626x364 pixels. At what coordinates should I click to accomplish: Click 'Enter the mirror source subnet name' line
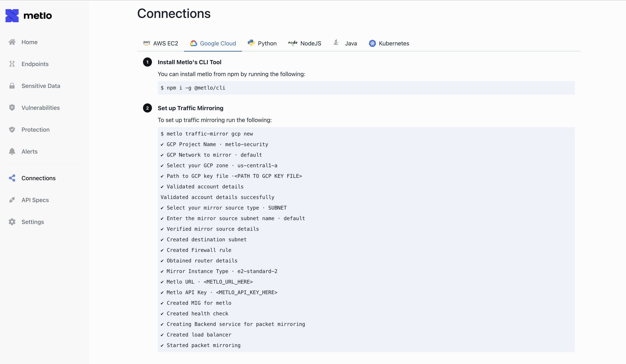233,218
